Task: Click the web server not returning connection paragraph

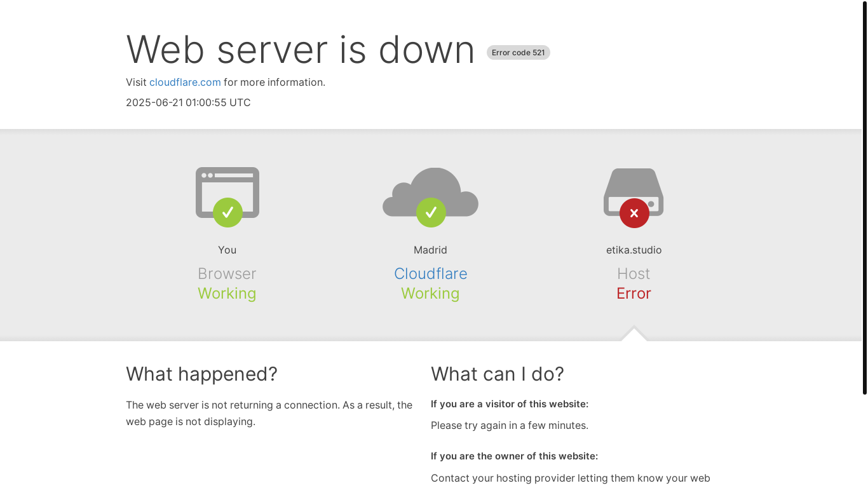Action: (x=269, y=414)
